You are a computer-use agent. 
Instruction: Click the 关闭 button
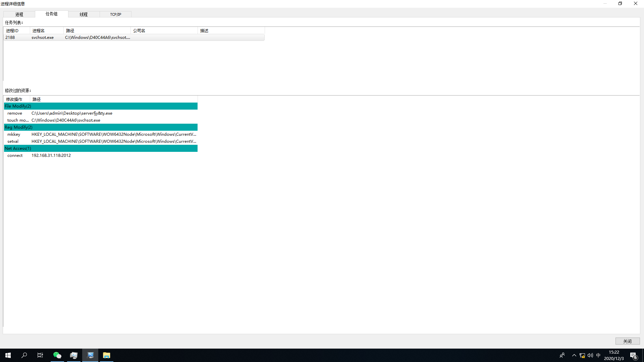(627, 341)
